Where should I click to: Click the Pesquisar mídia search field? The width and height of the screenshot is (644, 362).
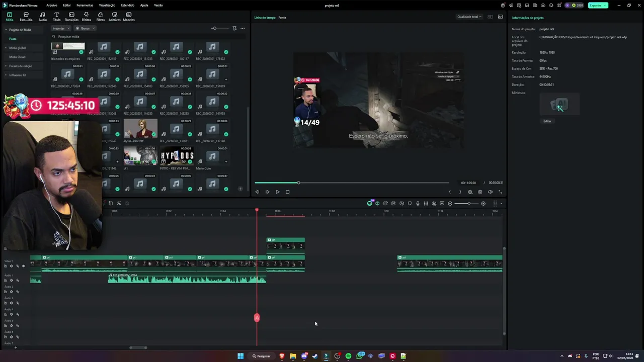coord(149,37)
